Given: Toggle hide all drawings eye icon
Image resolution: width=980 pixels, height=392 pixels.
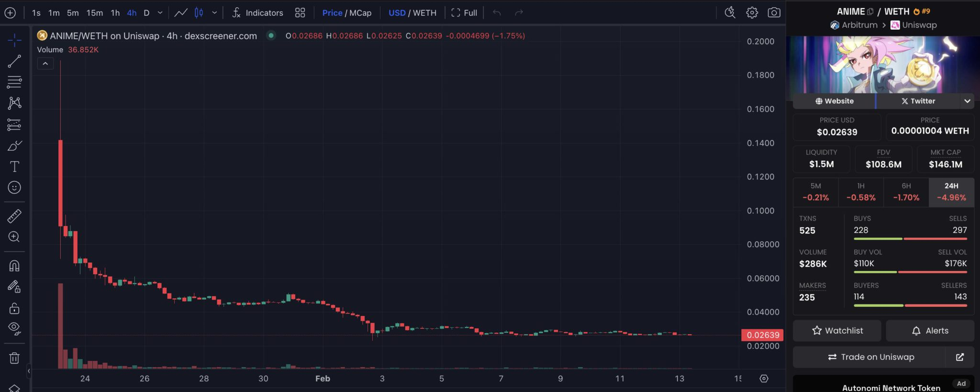Looking at the screenshot, I should click(x=14, y=328).
